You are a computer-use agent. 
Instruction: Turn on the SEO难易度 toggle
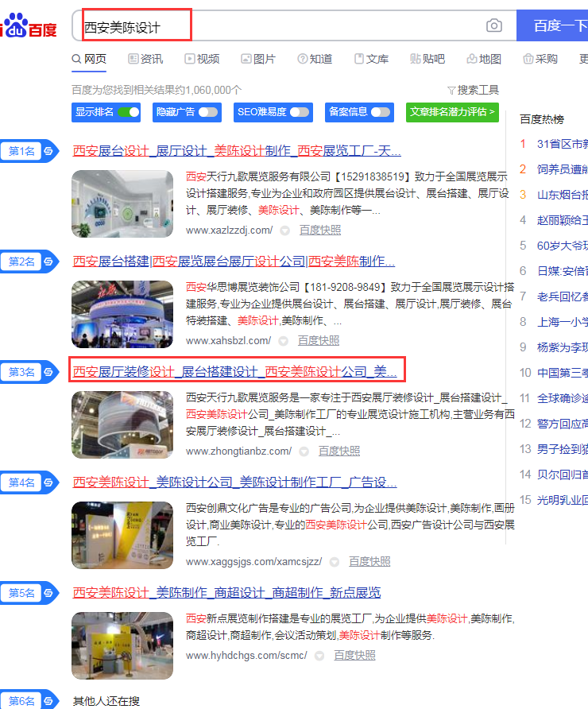tap(300, 112)
